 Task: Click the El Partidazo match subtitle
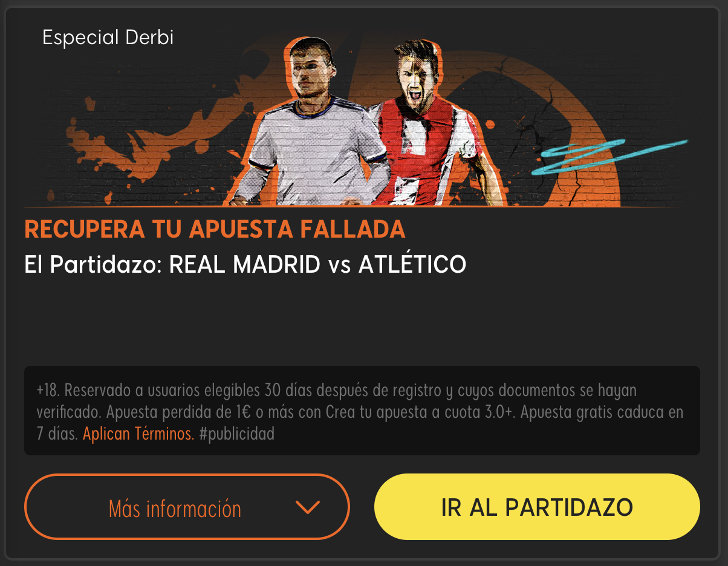[x=245, y=264]
